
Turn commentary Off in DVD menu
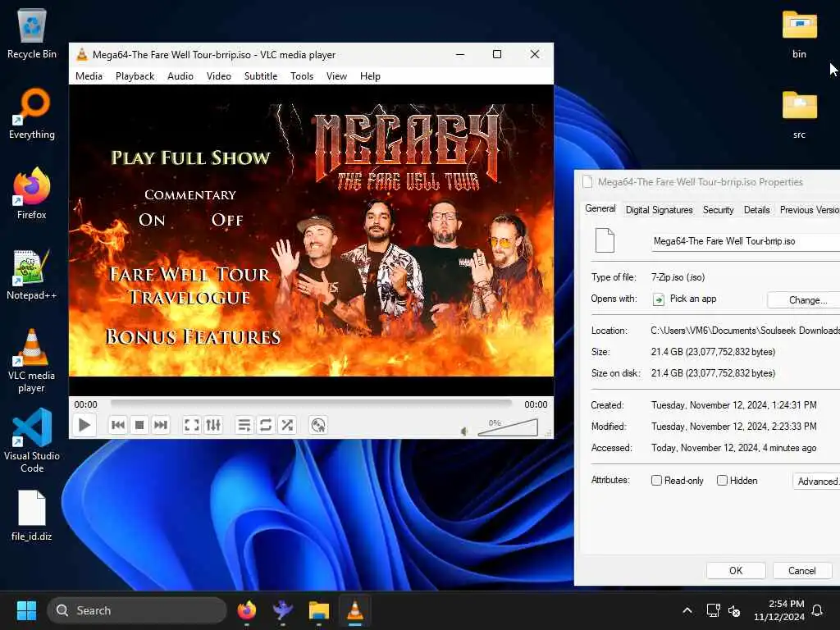(227, 220)
